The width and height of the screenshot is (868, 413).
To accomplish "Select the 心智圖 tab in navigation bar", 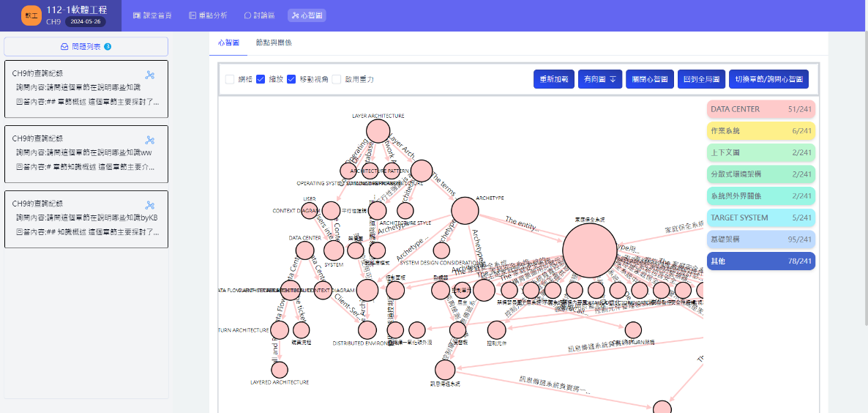I will coord(307,15).
